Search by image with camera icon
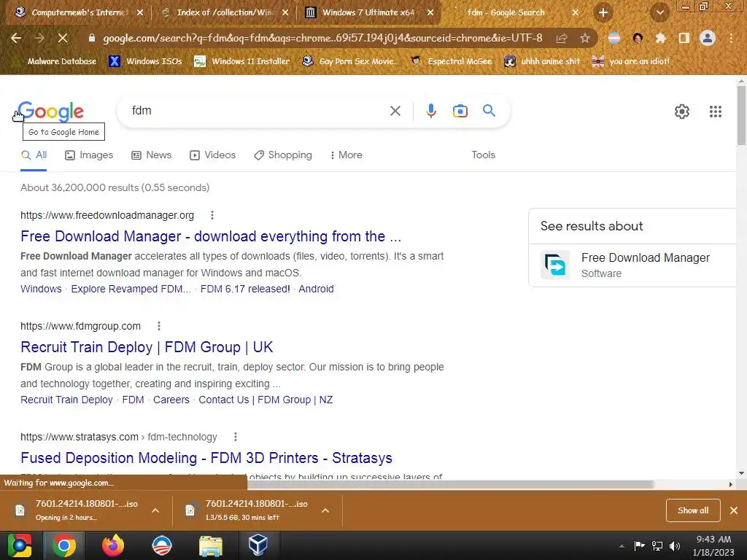This screenshot has height=560, width=747. tap(460, 111)
